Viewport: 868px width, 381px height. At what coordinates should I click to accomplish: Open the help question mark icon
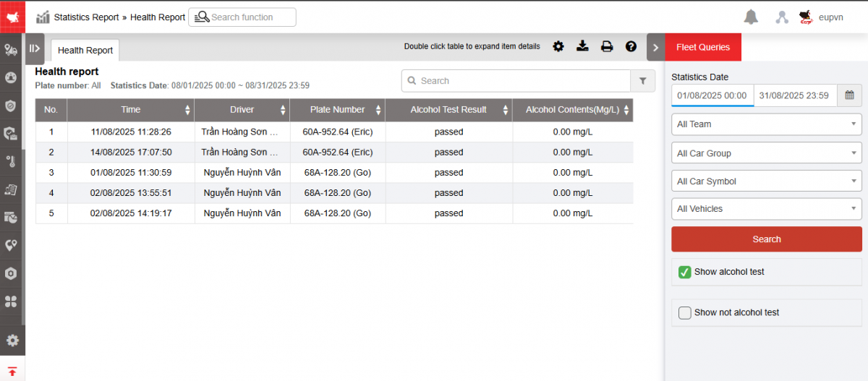click(631, 46)
